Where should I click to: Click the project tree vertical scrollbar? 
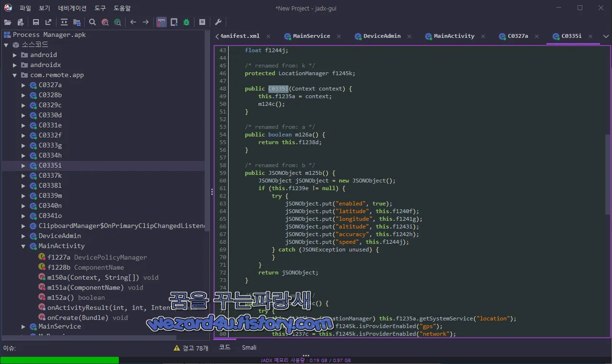(x=208, y=130)
